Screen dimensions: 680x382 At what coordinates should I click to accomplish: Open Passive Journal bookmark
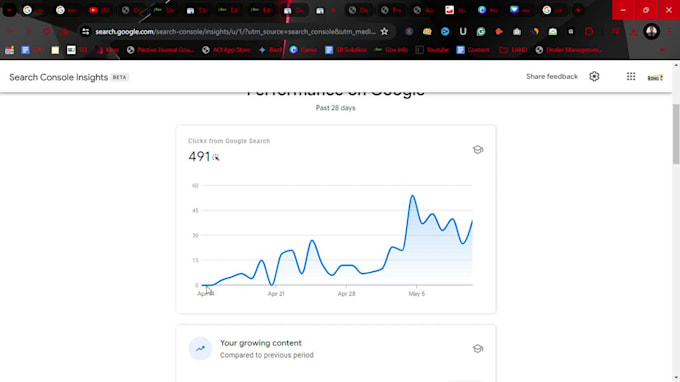pyautogui.click(x=160, y=50)
